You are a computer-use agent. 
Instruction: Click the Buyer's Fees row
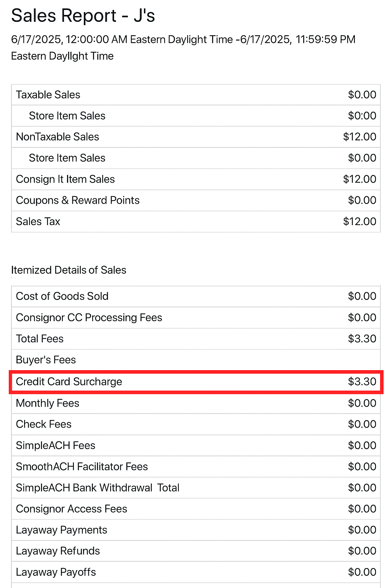(196, 360)
